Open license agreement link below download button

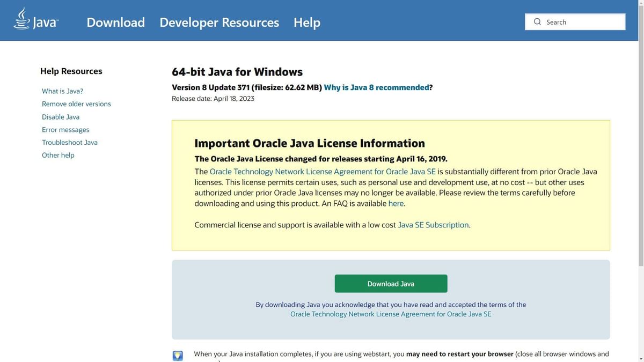(391, 314)
